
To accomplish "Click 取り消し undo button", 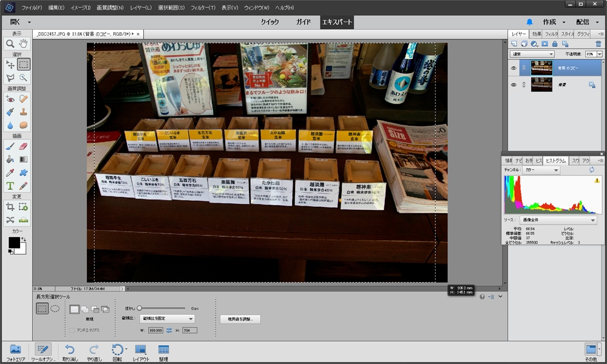I will pyautogui.click(x=70, y=353).
